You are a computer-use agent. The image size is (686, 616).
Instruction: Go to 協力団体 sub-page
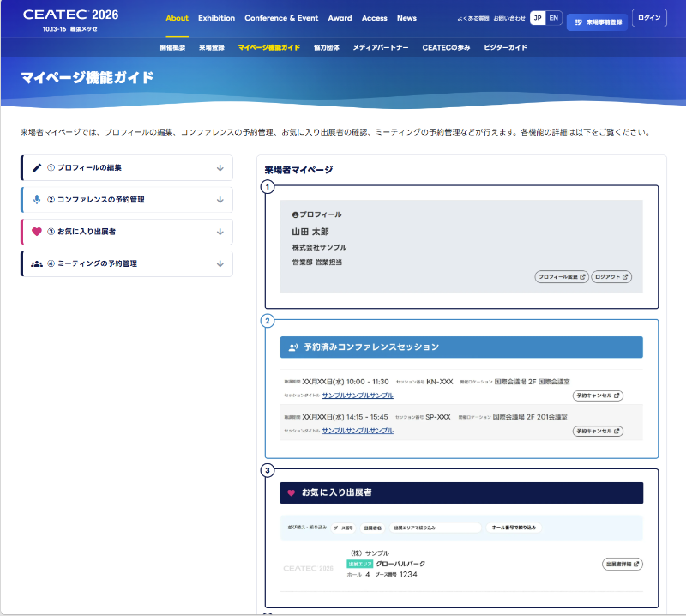pos(327,48)
